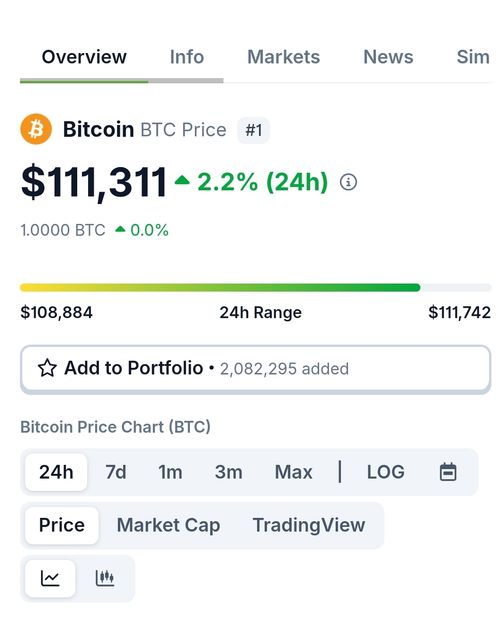500x640 pixels.
Task: Open the Markets tab
Action: tap(284, 57)
